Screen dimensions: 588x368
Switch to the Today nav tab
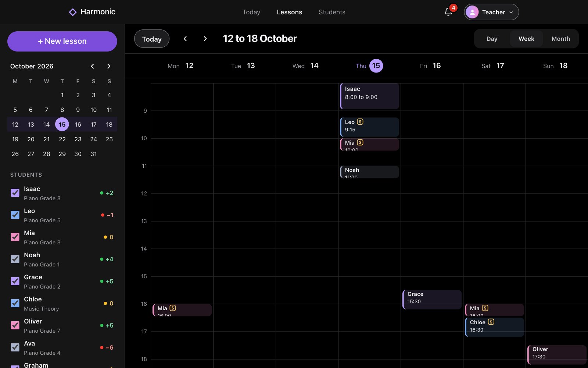click(251, 12)
